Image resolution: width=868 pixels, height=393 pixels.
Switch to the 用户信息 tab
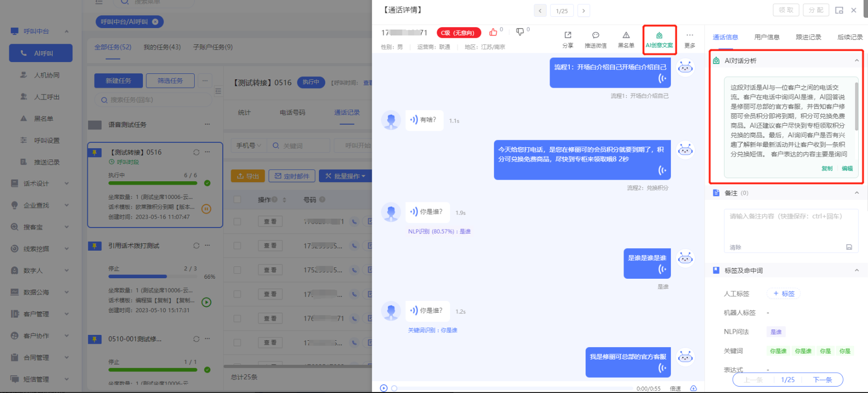click(766, 37)
